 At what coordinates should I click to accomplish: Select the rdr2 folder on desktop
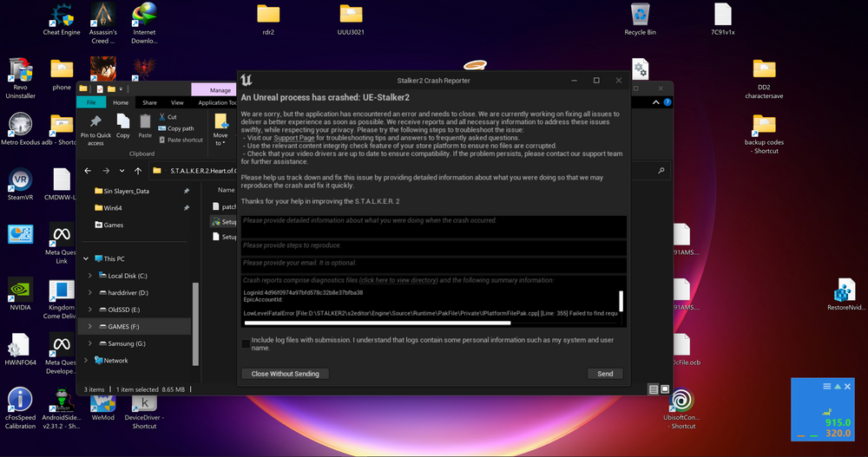pos(268,20)
